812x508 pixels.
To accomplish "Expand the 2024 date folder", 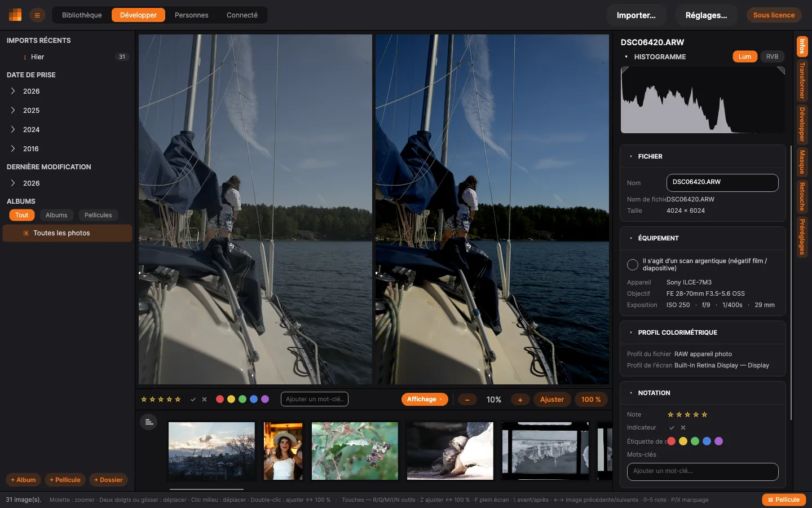I will [13, 130].
